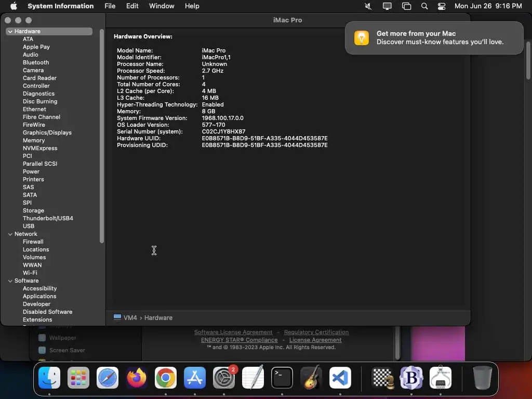Click the lightbulb Tips notification icon

pos(362,37)
